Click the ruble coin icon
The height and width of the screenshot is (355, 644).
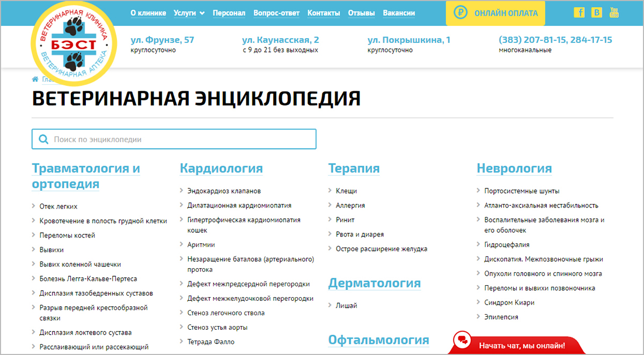(461, 13)
